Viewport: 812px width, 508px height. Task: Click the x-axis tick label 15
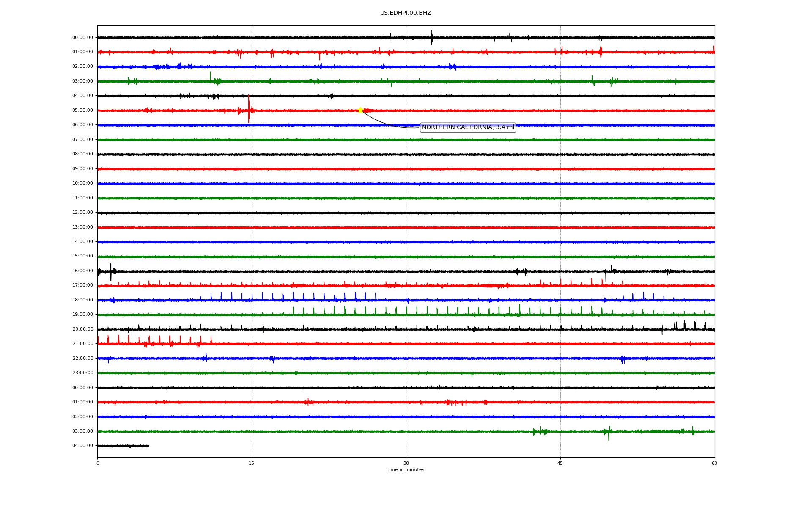[x=252, y=464]
